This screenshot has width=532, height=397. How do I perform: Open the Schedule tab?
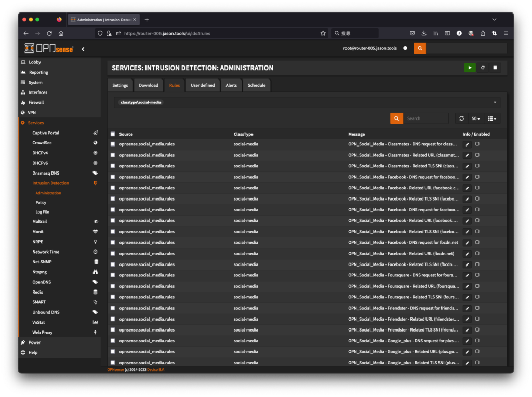257,85
